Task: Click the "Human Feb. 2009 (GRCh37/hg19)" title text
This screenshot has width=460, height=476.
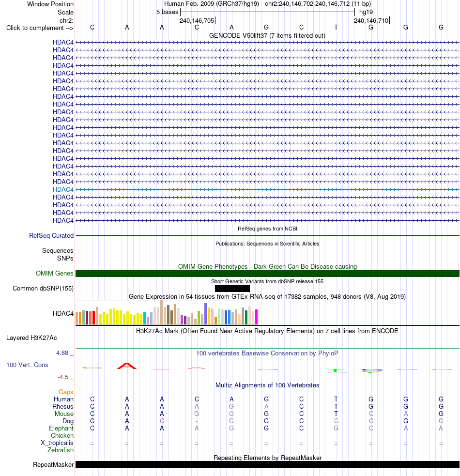Action: click(x=211, y=4)
